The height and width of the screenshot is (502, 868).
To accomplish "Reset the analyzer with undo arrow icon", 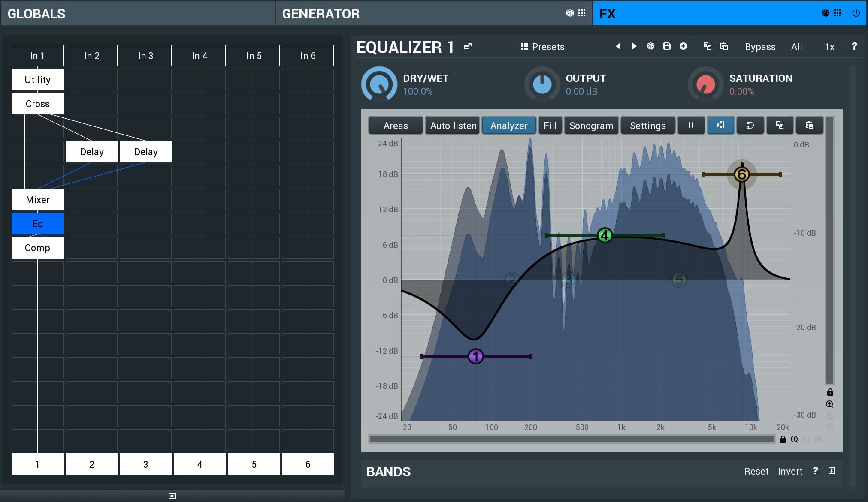I will pos(750,125).
